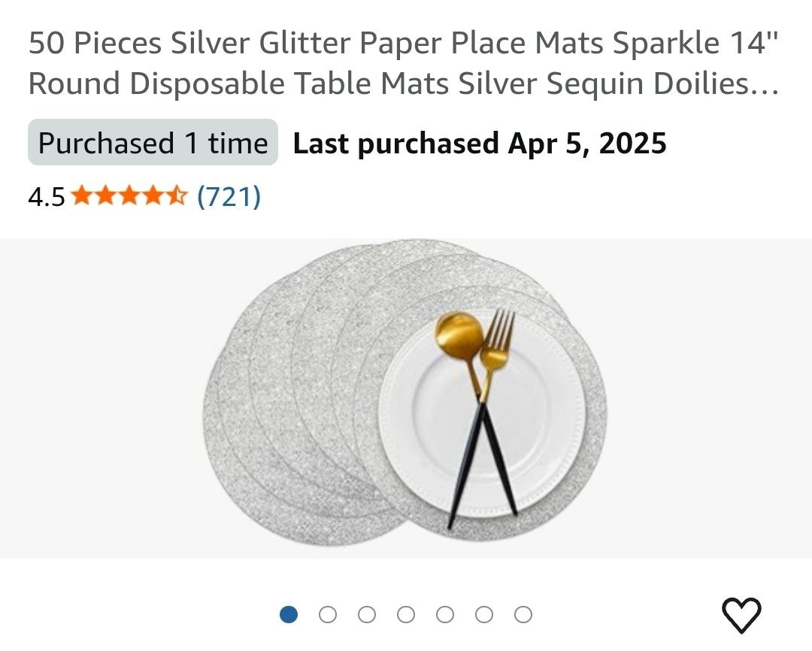Viewport: 812px width, 651px height.
Task: Click the third star in the rating
Action: [x=129, y=196]
